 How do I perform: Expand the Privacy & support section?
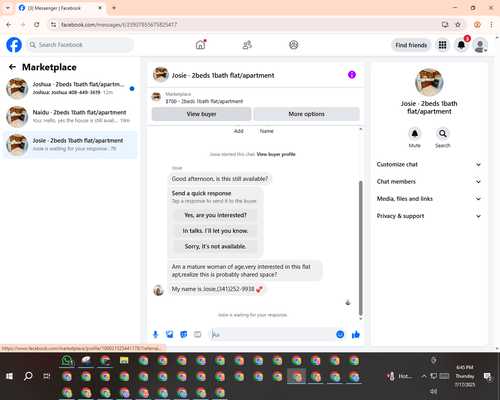pos(429,216)
